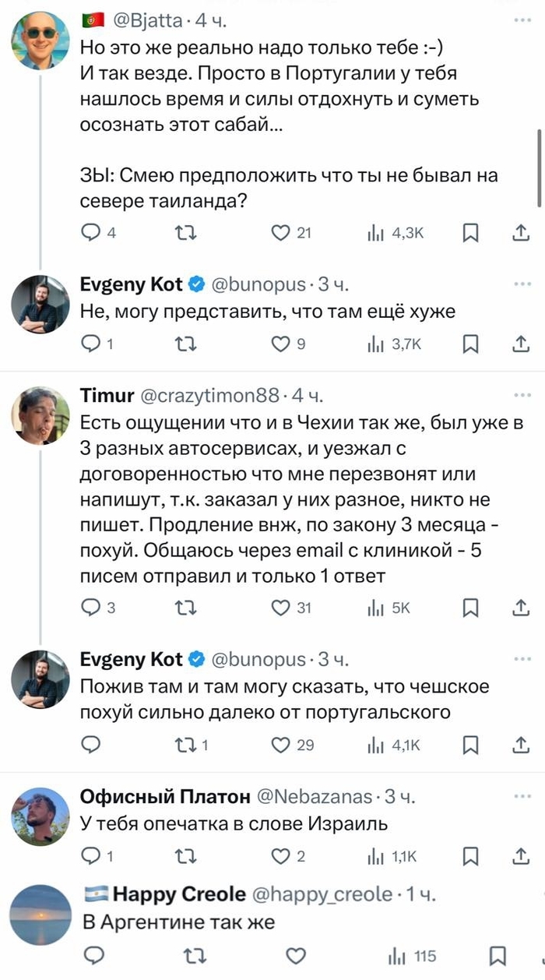Repost Bjatta's tweet about northern Thailand
This screenshot has width=545, height=980.
point(182,231)
